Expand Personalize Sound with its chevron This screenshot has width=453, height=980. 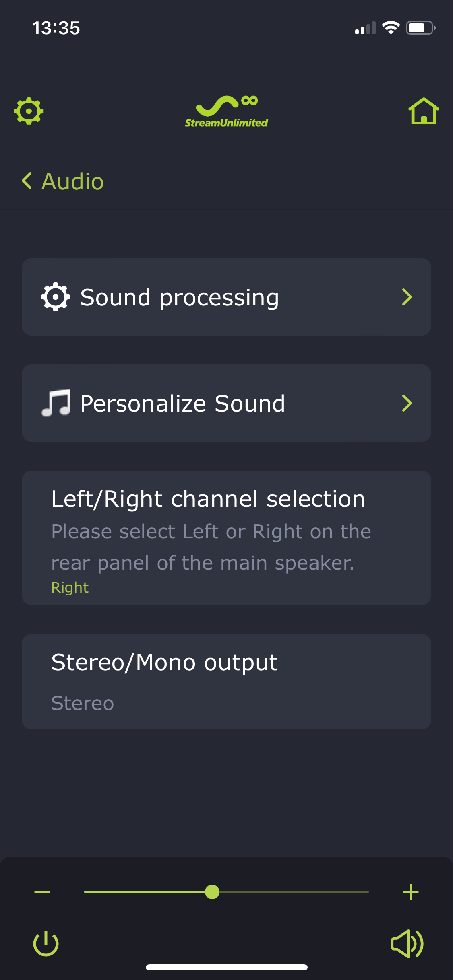[407, 403]
